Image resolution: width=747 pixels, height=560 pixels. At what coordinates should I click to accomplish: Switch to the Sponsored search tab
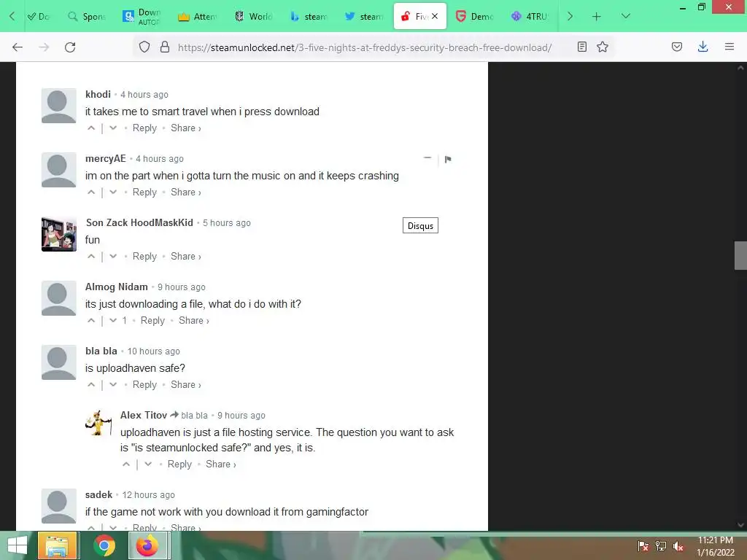pyautogui.click(x=87, y=17)
